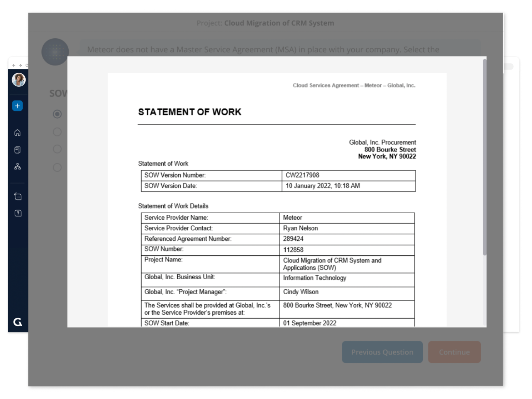Click the Project: Cloud Migration of CRM System title
532x399 pixels.
265,23
